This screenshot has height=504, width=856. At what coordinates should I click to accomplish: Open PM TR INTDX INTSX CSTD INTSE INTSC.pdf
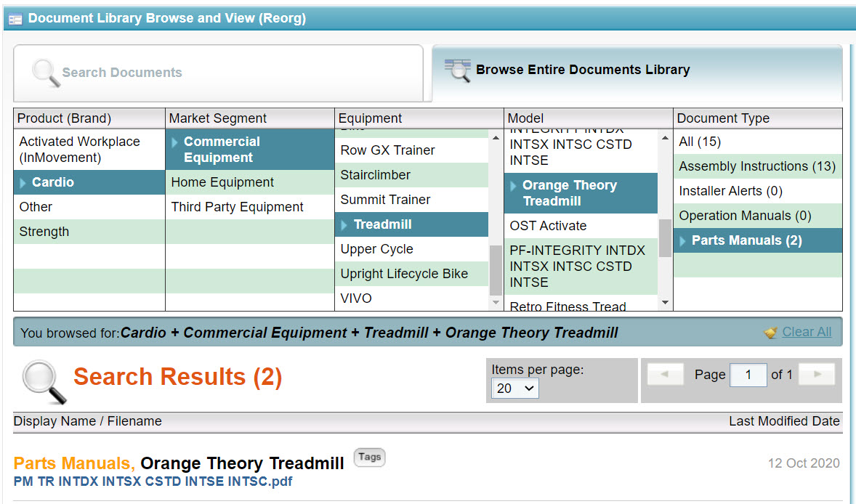point(153,481)
